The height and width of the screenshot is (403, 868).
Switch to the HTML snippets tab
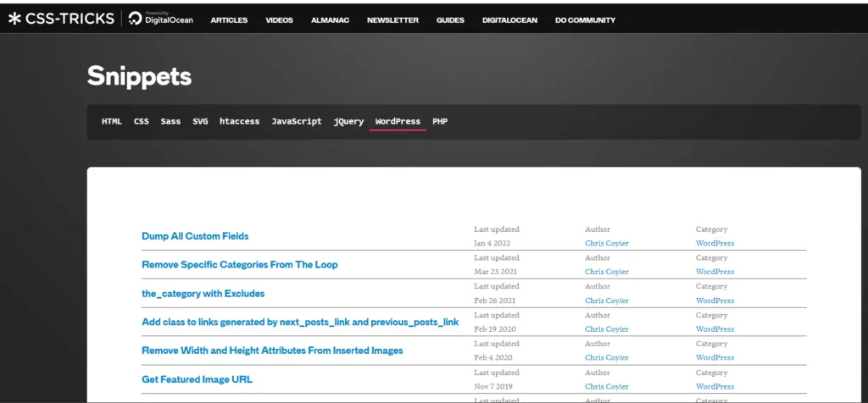coord(111,122)
